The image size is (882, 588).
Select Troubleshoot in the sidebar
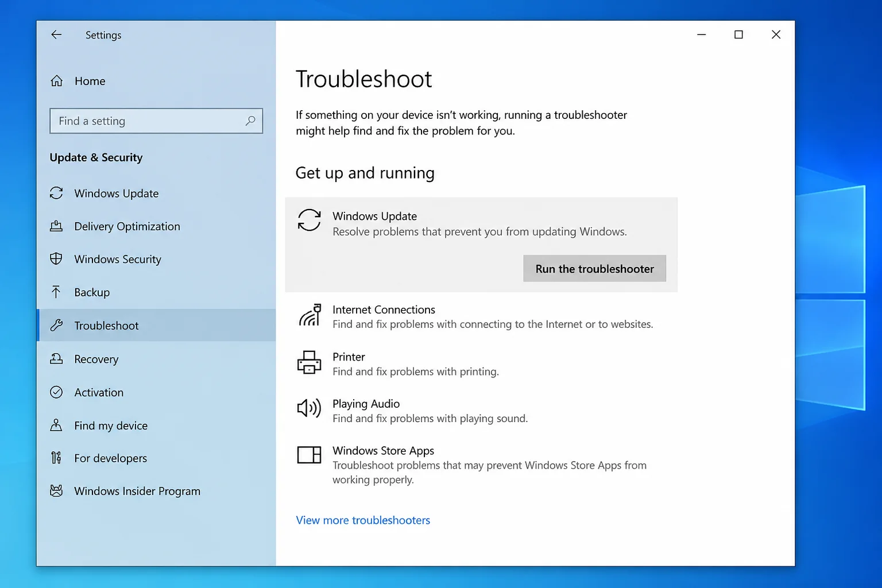click(x=156, y=326)
